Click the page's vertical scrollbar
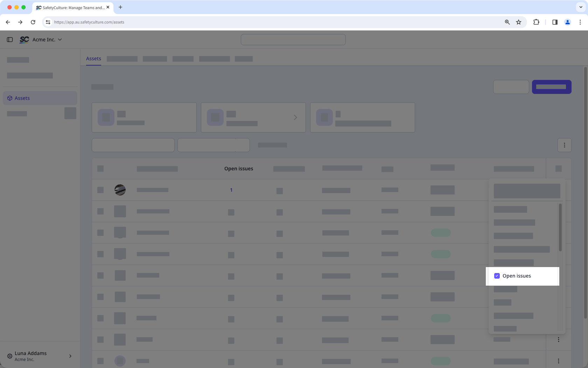 point(585,193)
